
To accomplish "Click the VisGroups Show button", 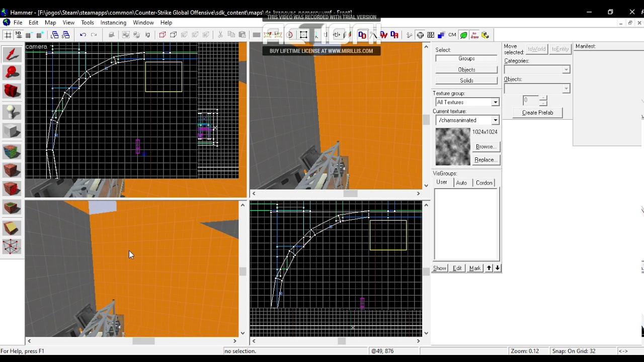I will (x=440, y=268).
